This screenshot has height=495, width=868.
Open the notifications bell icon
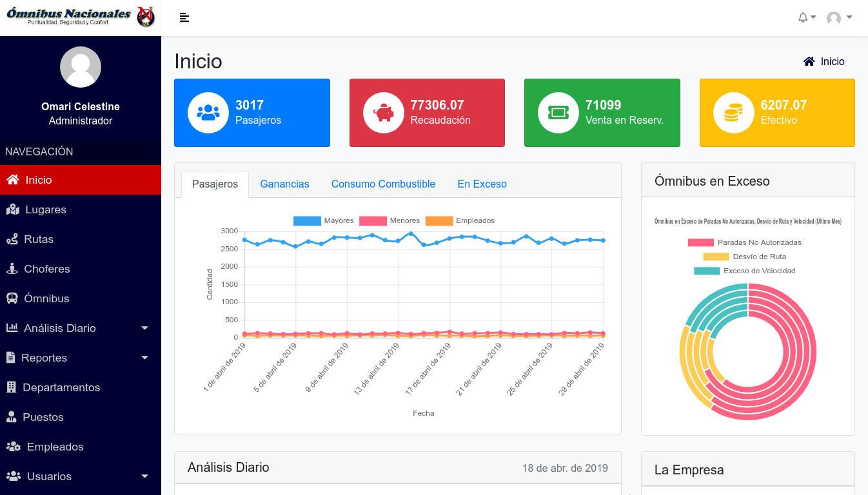point(803,18)
